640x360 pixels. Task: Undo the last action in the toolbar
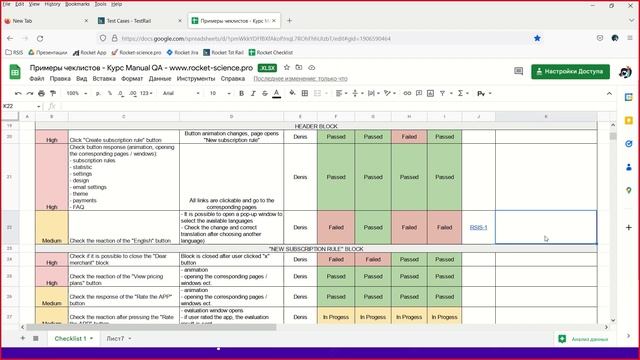pyautogui.click(x=18, y=93)
